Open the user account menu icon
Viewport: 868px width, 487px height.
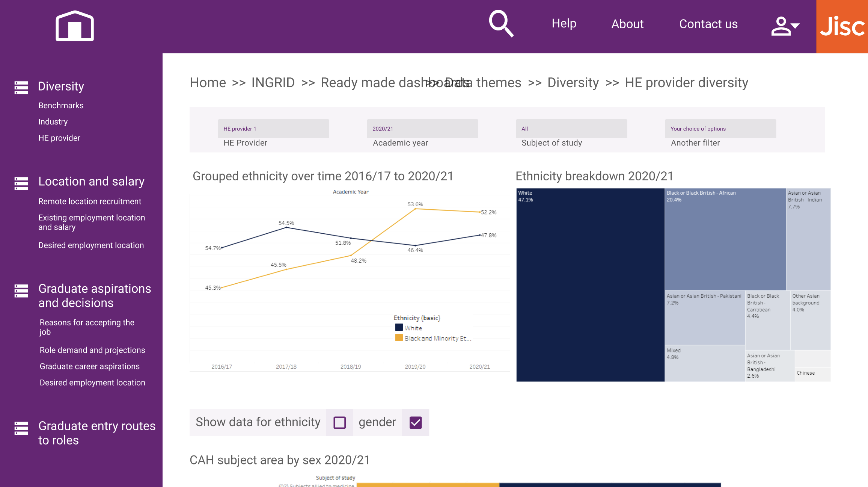(785, 26)
